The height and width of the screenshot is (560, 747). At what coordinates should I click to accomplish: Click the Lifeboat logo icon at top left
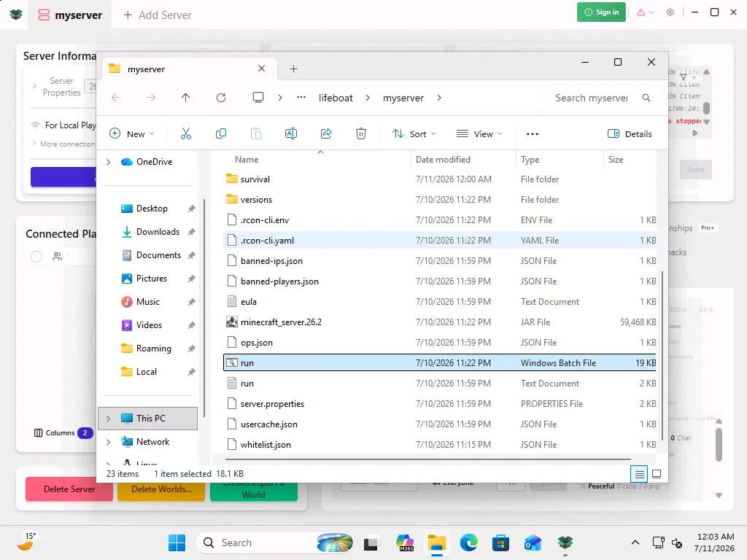16,15
